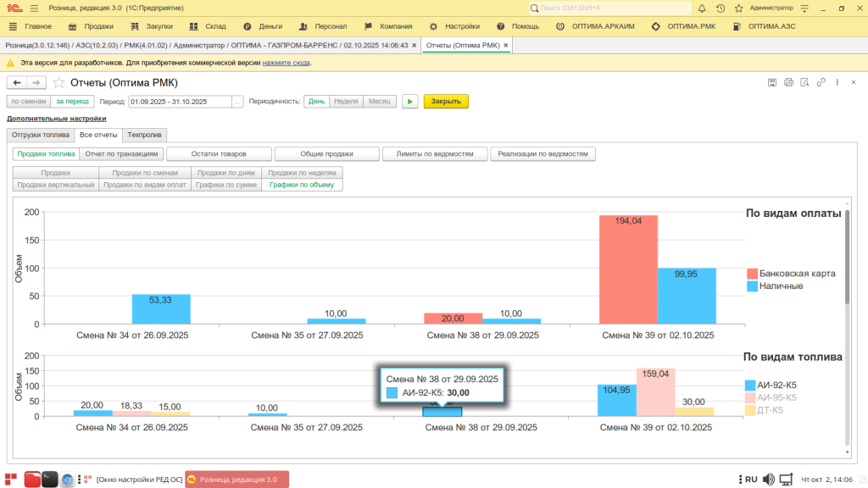This screenshot has width=868, height=488.
Task: Click the save report diskette icon
Action: 772,82
